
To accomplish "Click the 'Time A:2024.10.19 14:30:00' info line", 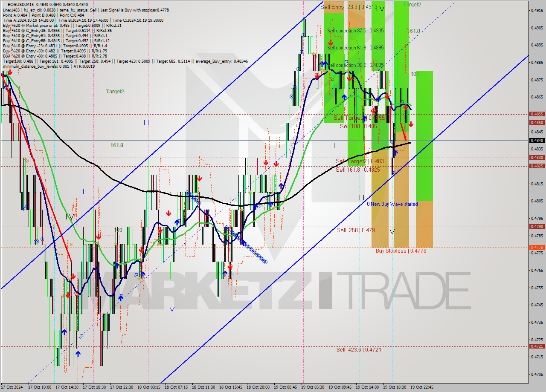I will (83, 20).
